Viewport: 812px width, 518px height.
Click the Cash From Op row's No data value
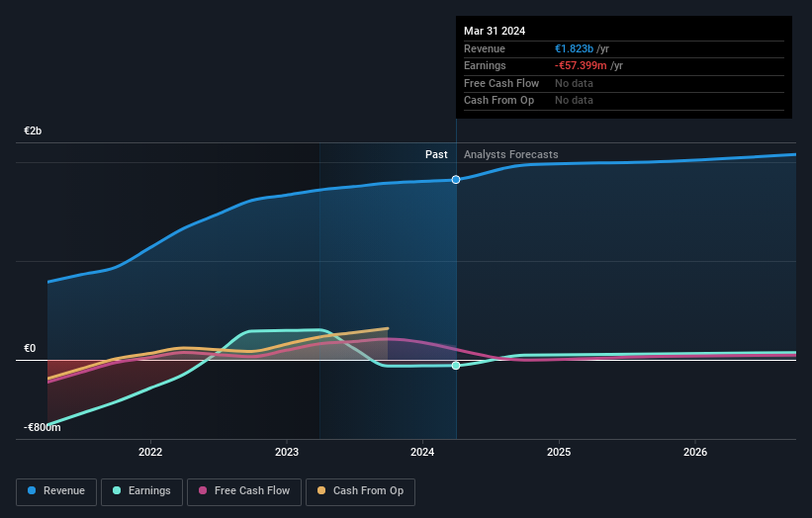click(574, 101)
